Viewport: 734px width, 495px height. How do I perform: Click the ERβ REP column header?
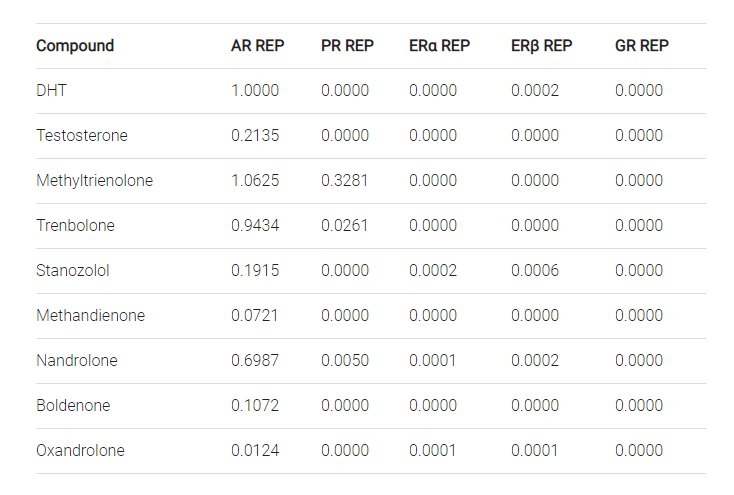(x=542, y=46)
